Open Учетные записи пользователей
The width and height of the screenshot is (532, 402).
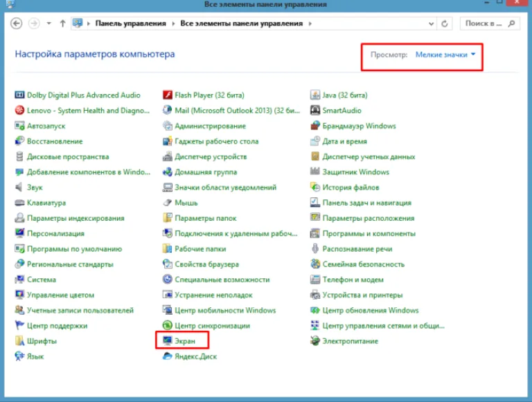pos(80,310)
